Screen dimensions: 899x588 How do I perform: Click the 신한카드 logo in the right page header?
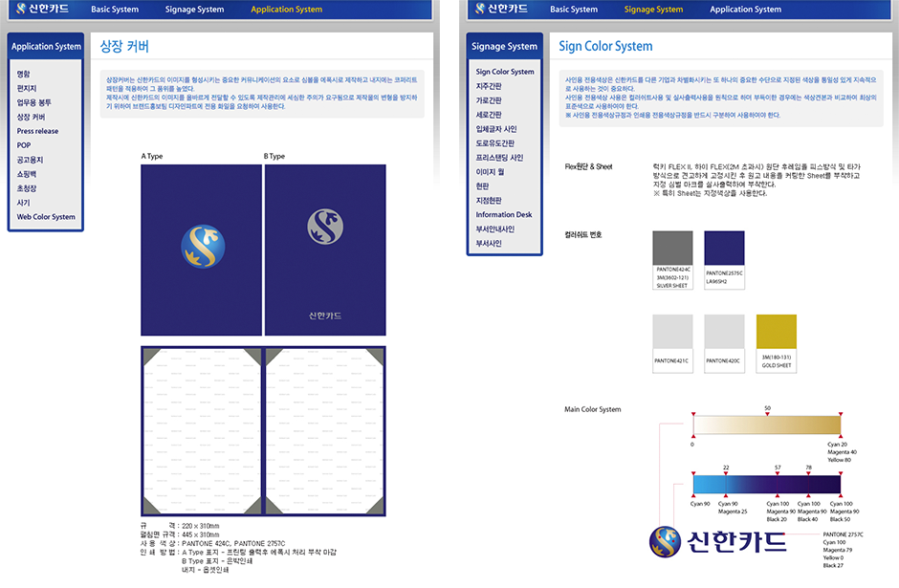pyautogui.click(x=501, y=9)
